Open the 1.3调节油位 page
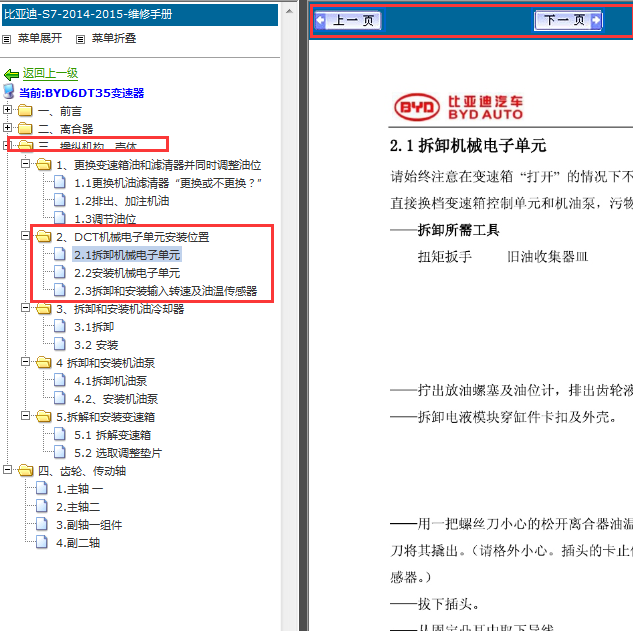633x631 pixels. pos(105,219)
